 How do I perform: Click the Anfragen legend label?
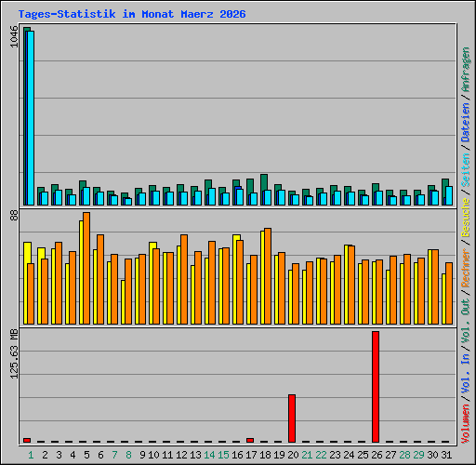(x=466, y=69)
